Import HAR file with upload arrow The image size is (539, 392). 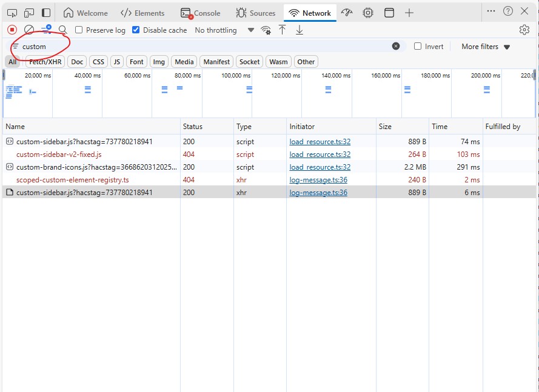pos(282,30)
